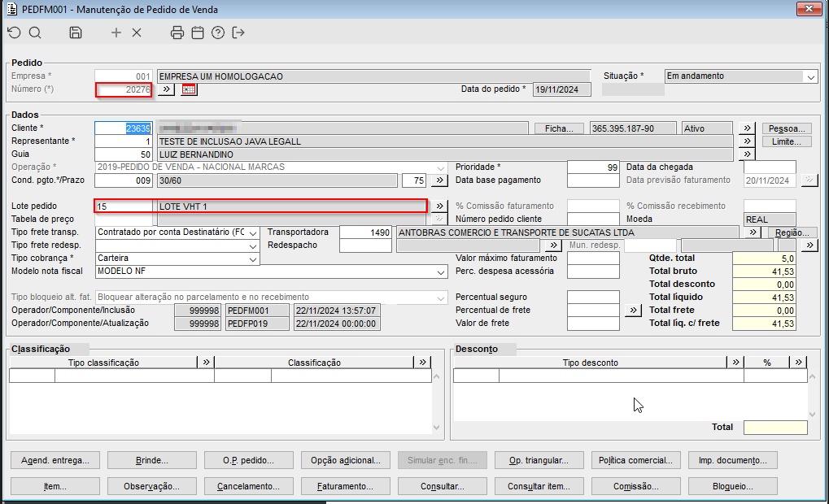The width and height of the screenshot is (829, 504).
Task: Click the » button beside Transportadora name
Action: click(753, 232)
